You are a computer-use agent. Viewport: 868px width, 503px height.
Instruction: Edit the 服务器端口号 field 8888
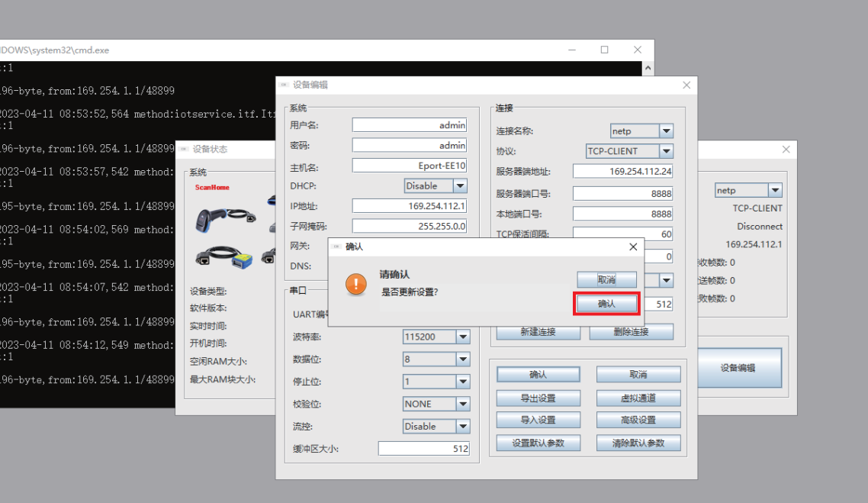tap(622, 193)
